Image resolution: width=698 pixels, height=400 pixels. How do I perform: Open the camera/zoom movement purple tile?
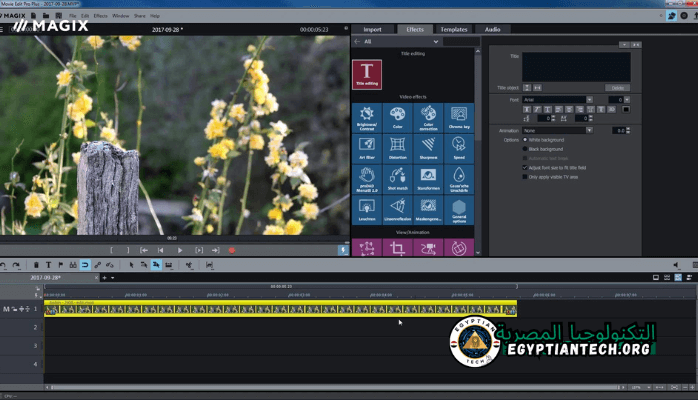(428, 248)
